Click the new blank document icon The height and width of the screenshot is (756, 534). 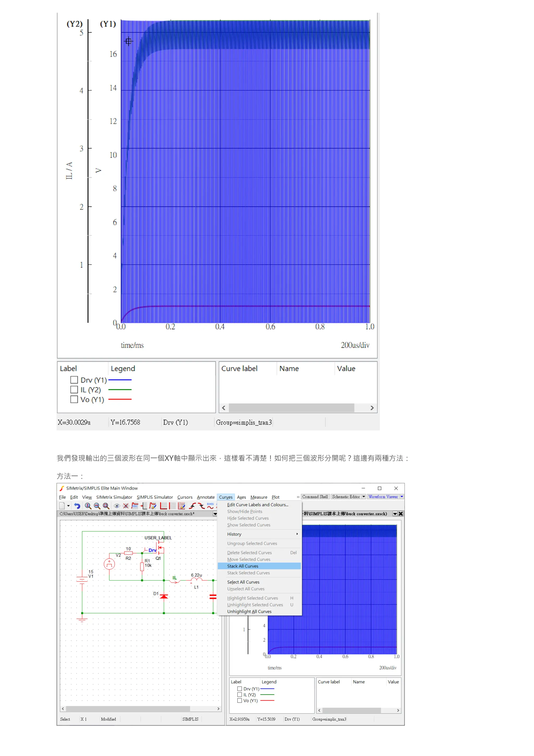pyautogui.click(x=62, y=506)
